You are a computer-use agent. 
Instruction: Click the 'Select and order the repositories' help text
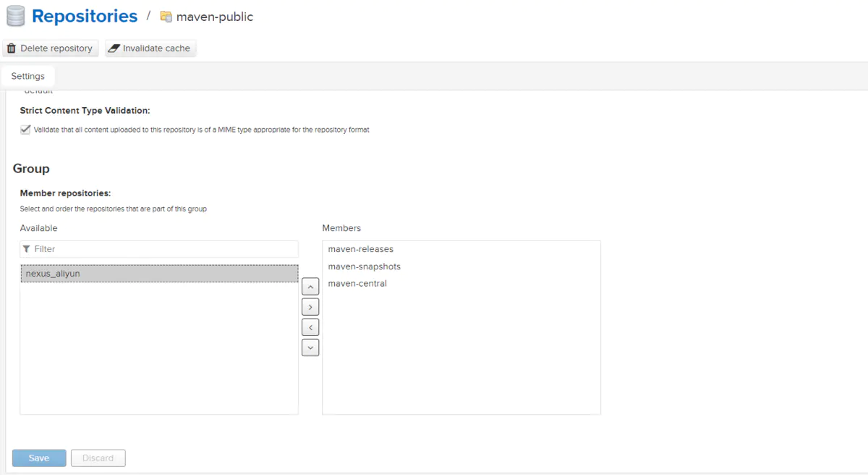[114, 209]
